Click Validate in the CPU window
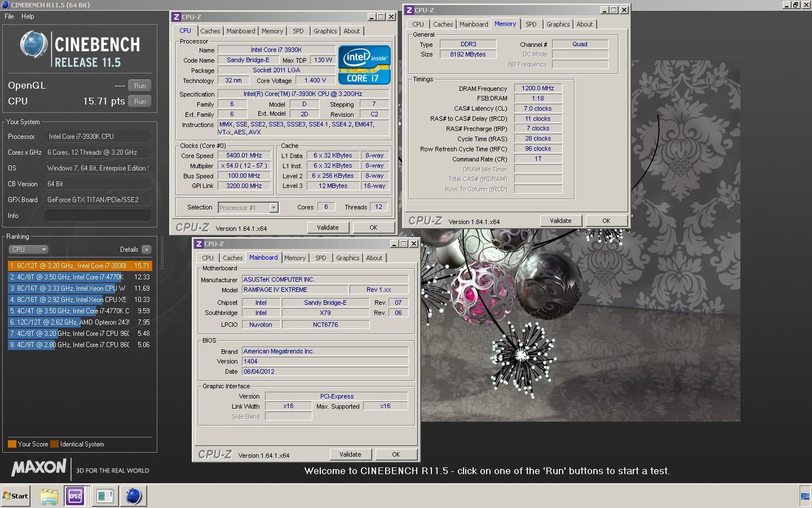Screen dimensions: 812x508 328,227
